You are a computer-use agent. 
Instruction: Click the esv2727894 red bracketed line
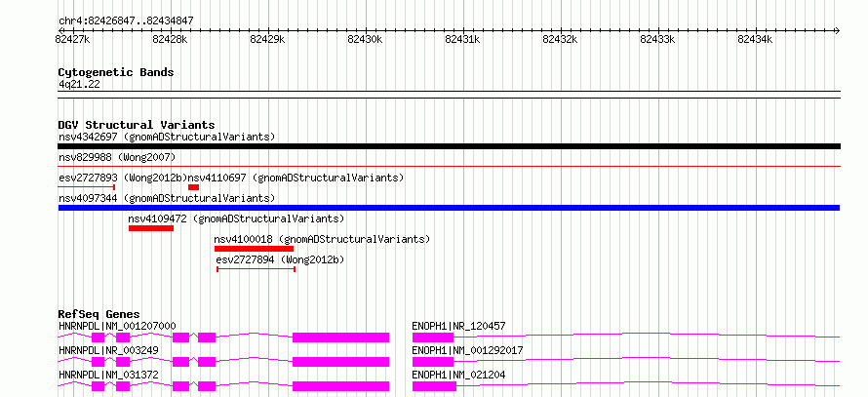click(x=256, y=269)
